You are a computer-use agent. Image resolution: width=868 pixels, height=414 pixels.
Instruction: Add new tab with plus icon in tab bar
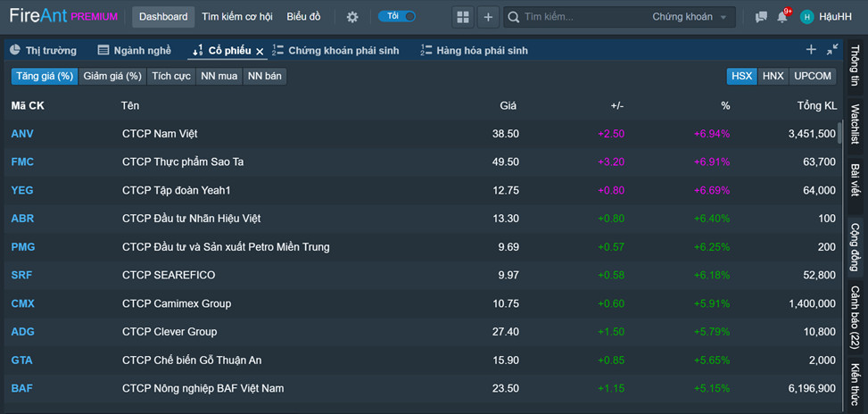[x=811, y=50]
